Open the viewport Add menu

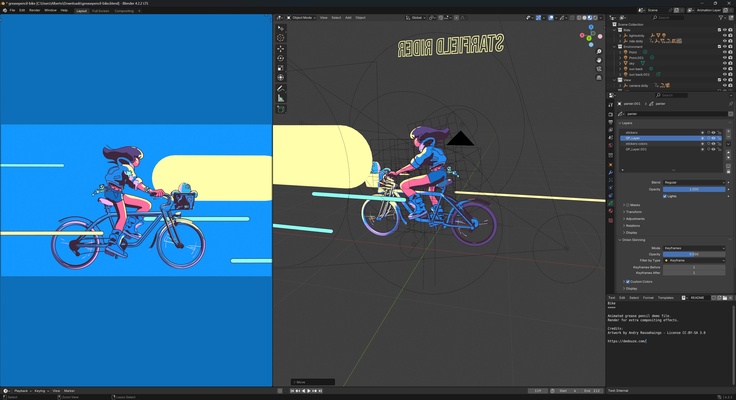point(348,17)
